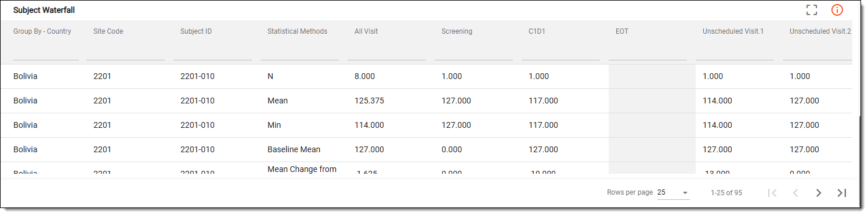Viewport: 868px width, 215px height.
Task: Open the info icon for Subject Waterfall
Action: coord(837,10)
